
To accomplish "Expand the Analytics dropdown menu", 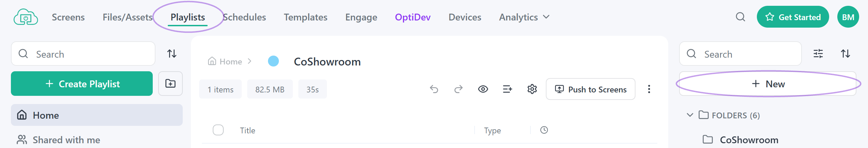I will tap(524, 17).
